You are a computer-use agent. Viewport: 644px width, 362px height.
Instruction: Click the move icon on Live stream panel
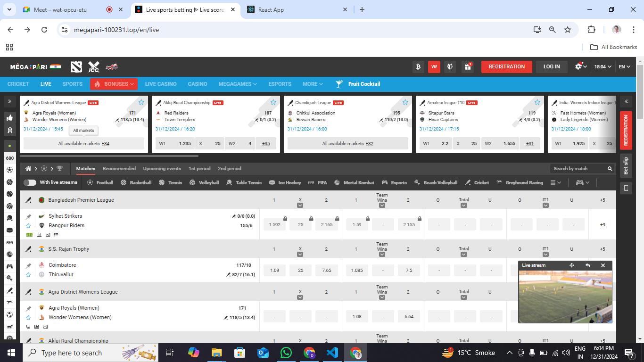tap(572, 265)
